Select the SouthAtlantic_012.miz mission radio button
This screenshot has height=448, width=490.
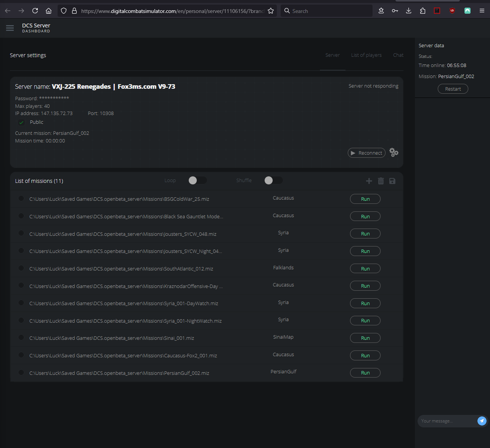coord(21,268)
